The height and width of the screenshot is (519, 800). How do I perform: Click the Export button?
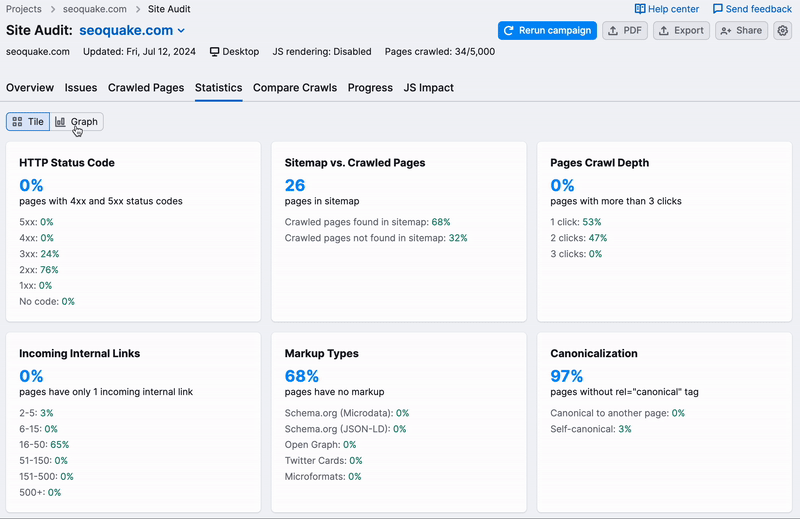[x=681, y=31]
